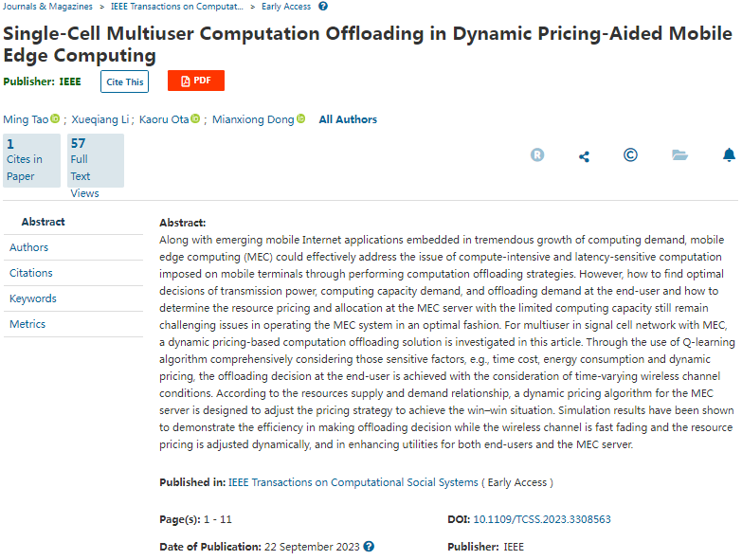The width and height of the screenshot is (742, 560).
Task: Click Ming Tao's ORCID icon
Action: (x=55, y=119)
